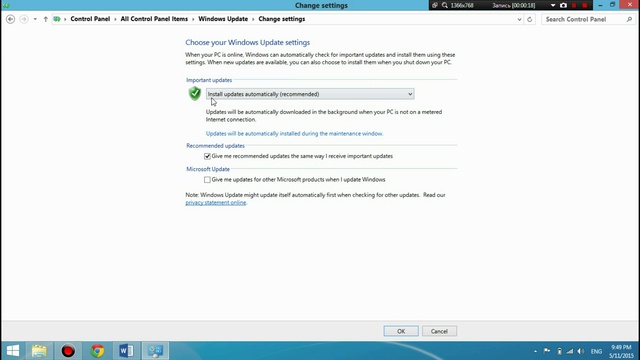Go up one level with the up arrow
Viewport: 640px width, 360px height.
click(45, 19)
